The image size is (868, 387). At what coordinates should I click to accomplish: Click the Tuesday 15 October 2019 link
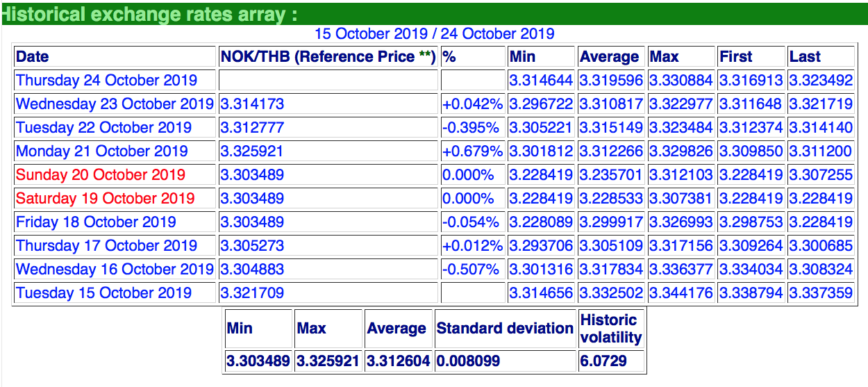click(103, 293)
